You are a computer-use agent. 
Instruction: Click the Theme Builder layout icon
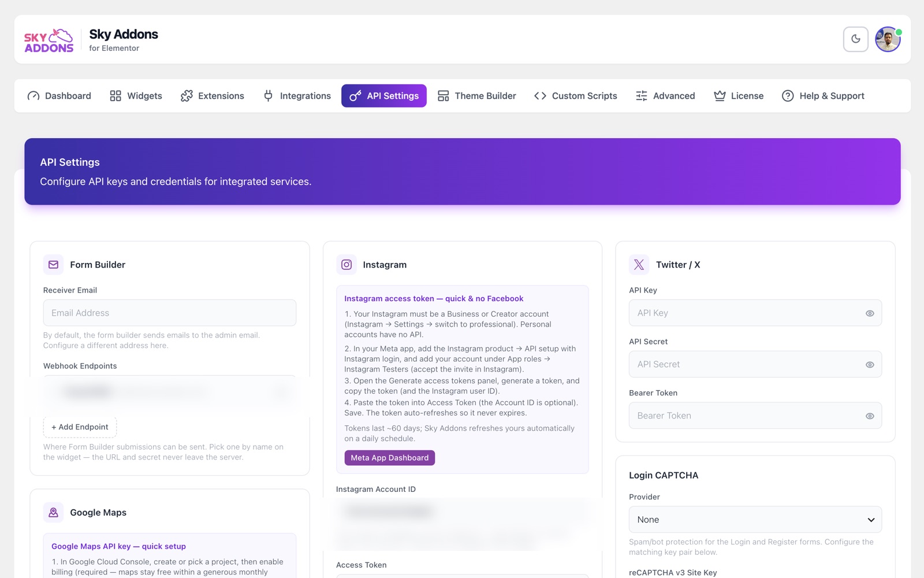coord(443,96)
